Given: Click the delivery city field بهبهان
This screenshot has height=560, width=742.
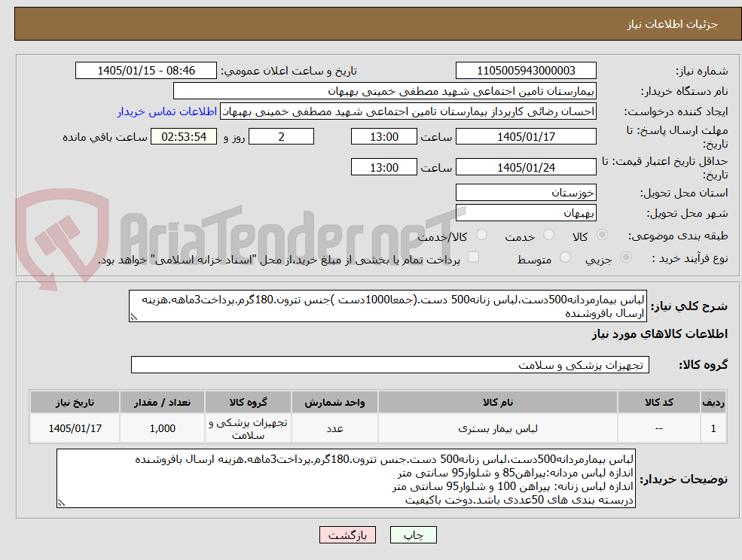Looking at the screenshot, I should tap(526, 213).
